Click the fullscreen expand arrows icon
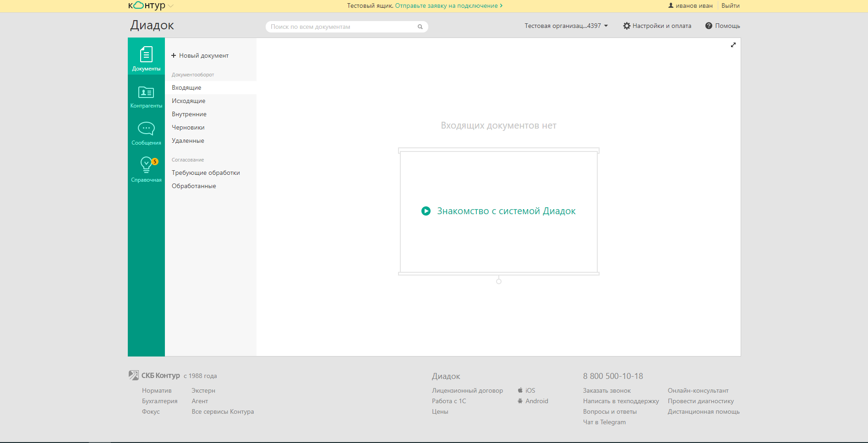The image size is (868, 443). pos(733,45)
